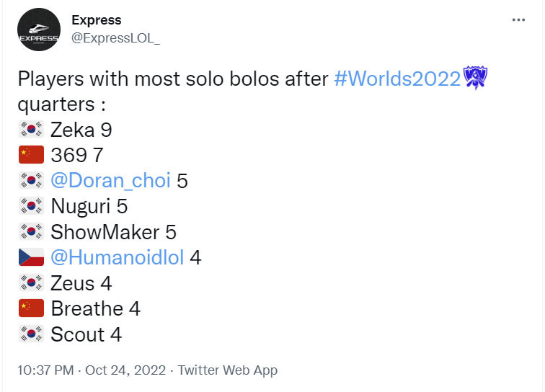
Task: Click the Korean flag beside Zeka
Action: [32, 130]
